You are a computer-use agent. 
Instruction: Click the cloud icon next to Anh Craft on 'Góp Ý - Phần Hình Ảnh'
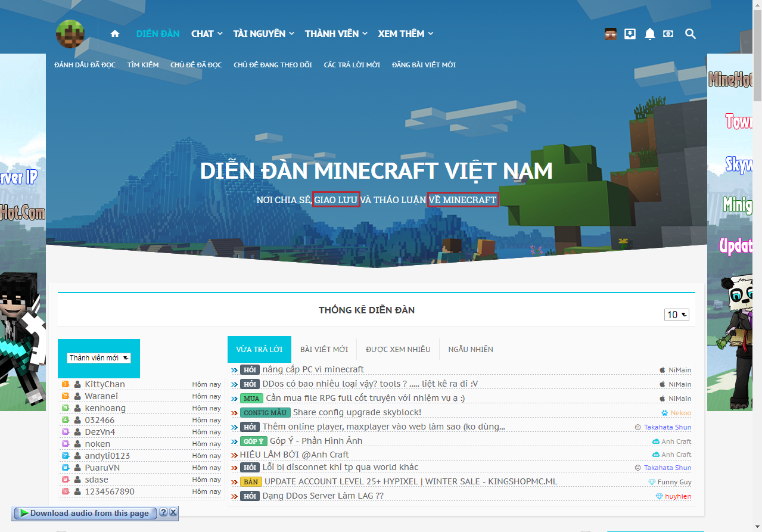(x=656, y=441)
